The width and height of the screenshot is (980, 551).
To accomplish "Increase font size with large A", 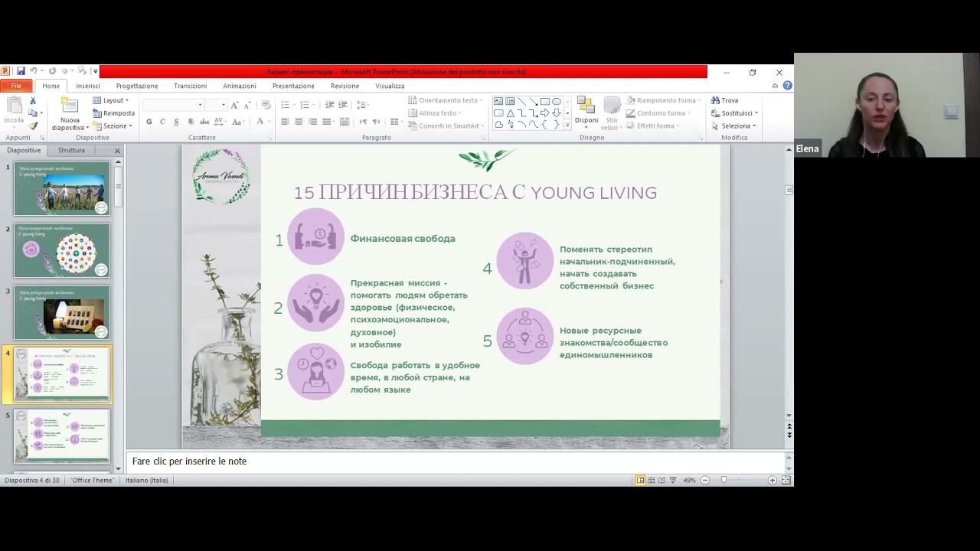I will pyautogui.click(x=234, y=105).
